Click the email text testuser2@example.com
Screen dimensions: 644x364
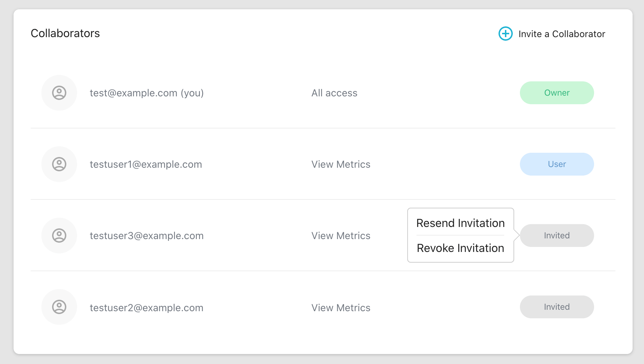click(x=146, y=307)
